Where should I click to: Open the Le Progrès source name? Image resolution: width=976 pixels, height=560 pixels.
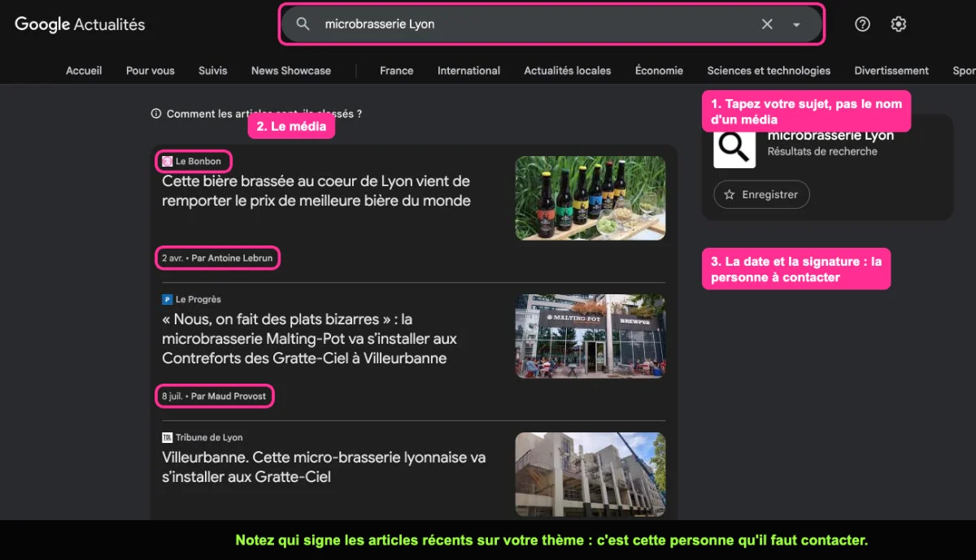198,299
